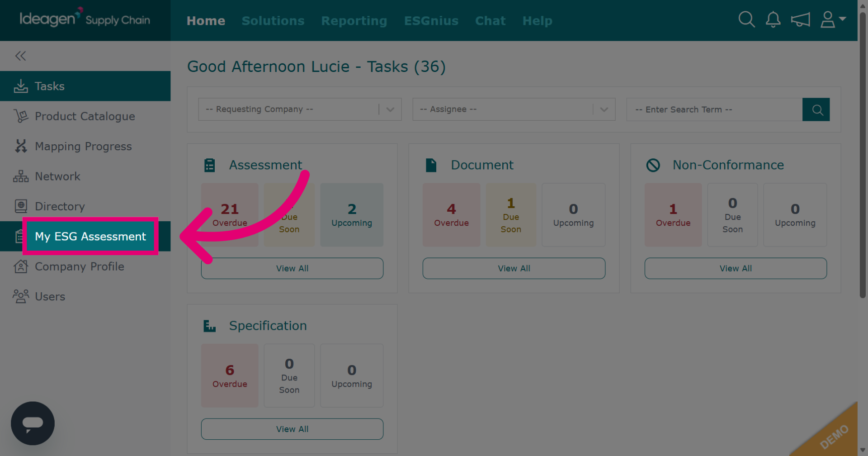
Task: Open Company Profile in the sidebar
Action: coord(85,266)
